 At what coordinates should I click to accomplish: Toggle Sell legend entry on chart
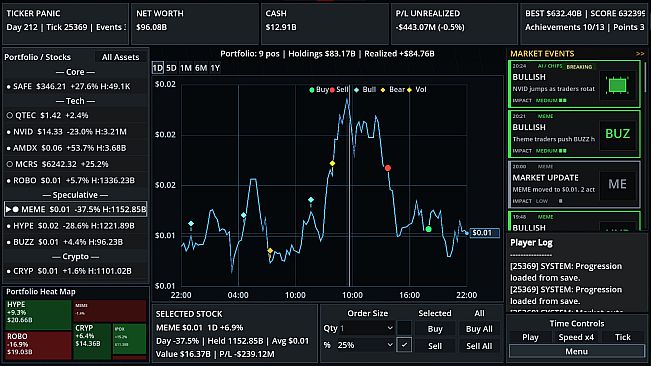point(339,90)
